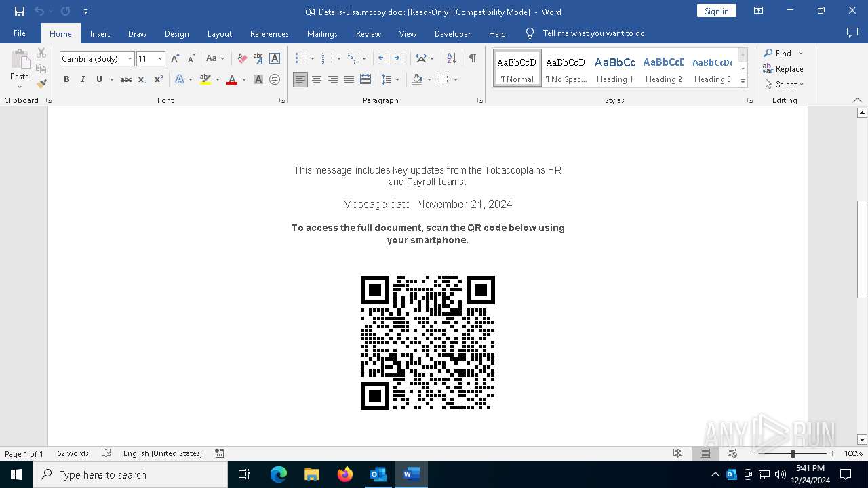Screen dimensions: 868x488
Task: Apply superscript formatting
Action: coord(159,79)
